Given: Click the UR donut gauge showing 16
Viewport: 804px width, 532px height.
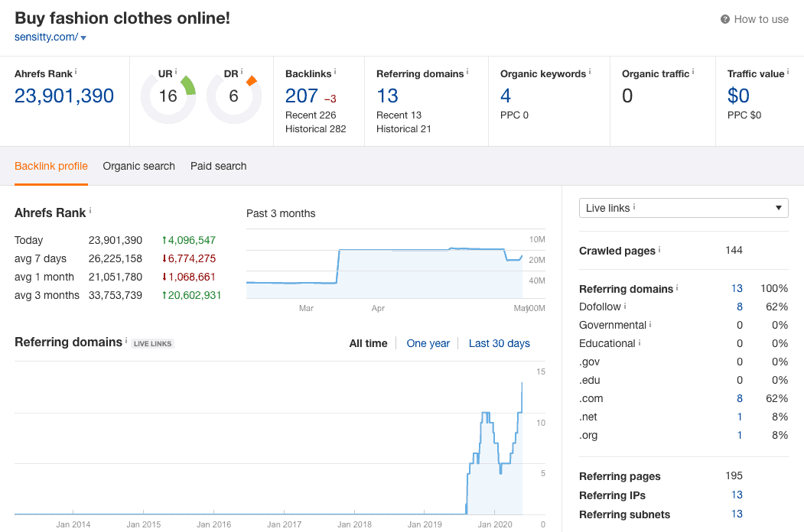Looking at the screenshot, I should tap(168, 96).
